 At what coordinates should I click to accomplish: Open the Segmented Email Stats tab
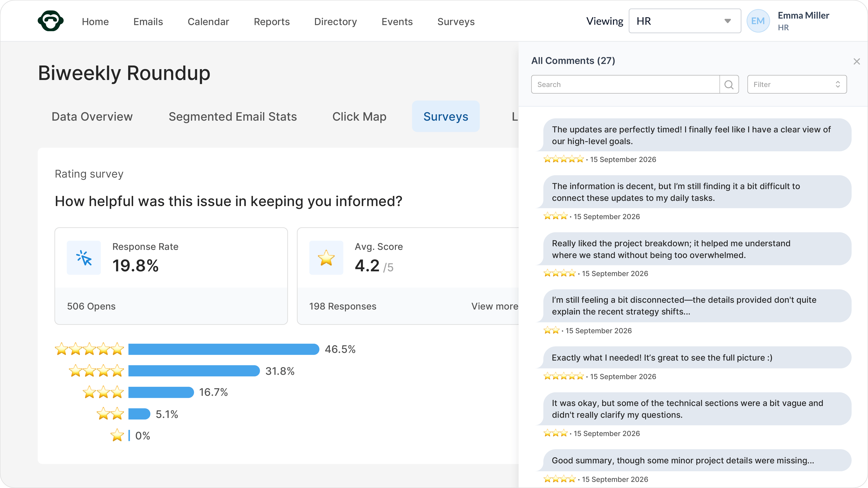pos(233,117)
